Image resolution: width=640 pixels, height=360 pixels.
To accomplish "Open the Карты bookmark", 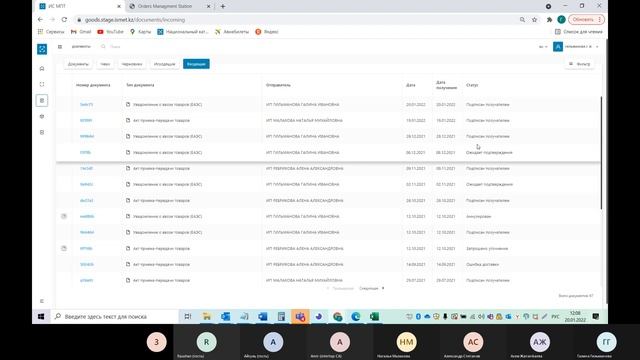I will point(140,31).
